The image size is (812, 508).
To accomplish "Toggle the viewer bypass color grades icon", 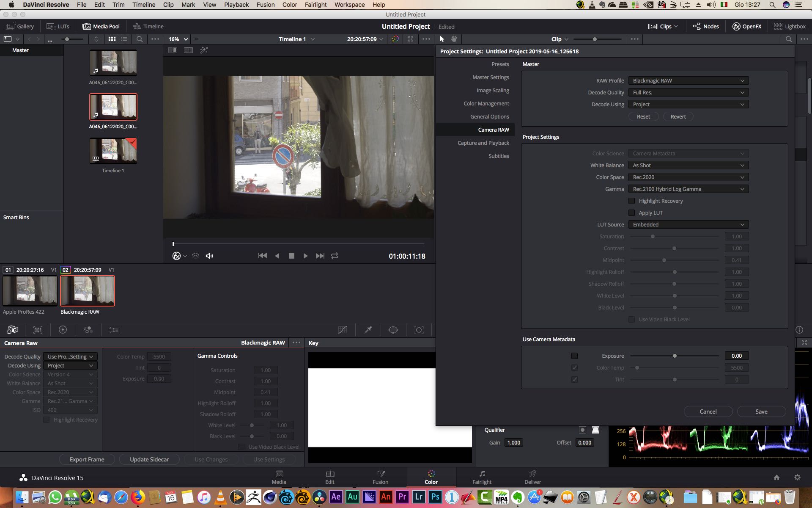I will coord(395,39).
